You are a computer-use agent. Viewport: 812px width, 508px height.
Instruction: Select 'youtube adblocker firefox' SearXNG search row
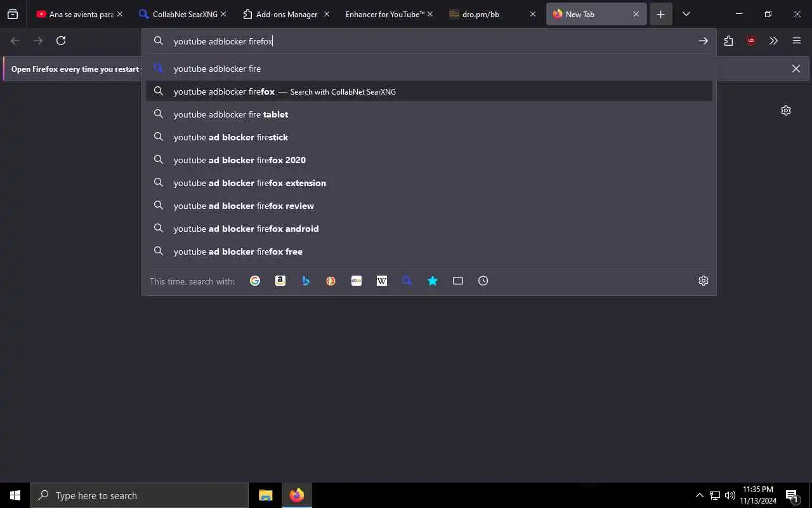pos(429,91)
